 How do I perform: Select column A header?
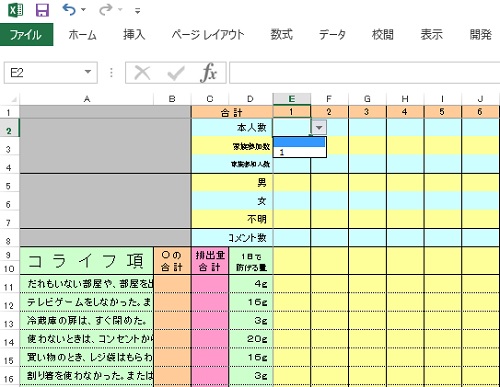click(87, 99)
